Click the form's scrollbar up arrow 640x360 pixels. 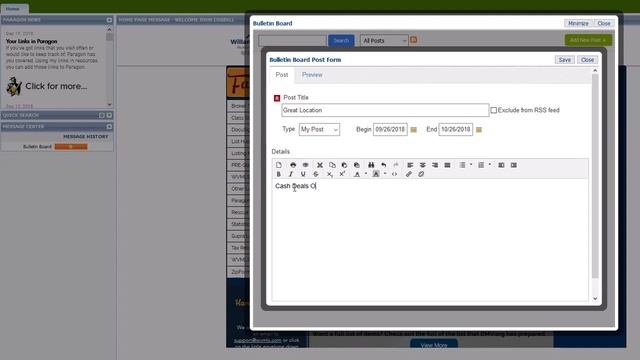click(595, 71)
